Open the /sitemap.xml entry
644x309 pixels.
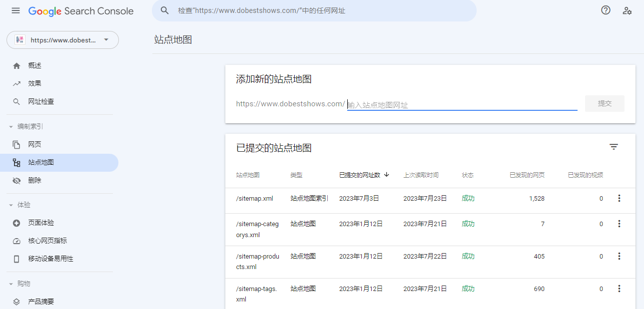coord(255,198)
